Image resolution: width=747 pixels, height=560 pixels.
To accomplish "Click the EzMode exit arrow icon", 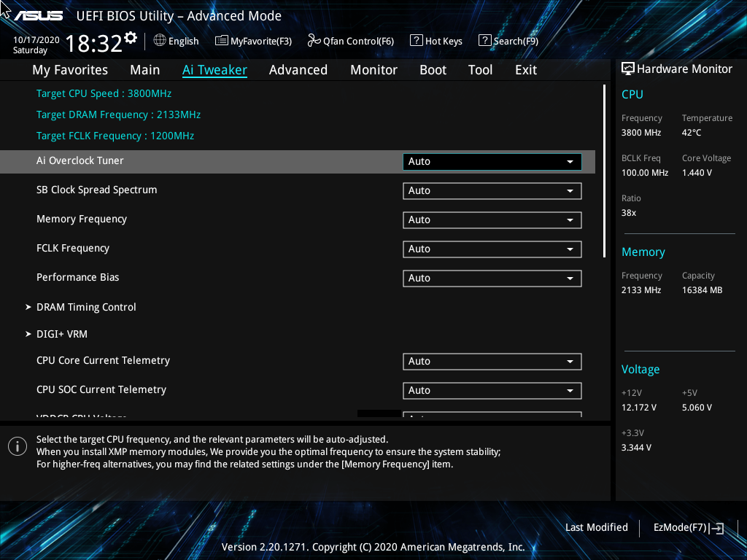I will pos(716,528).
